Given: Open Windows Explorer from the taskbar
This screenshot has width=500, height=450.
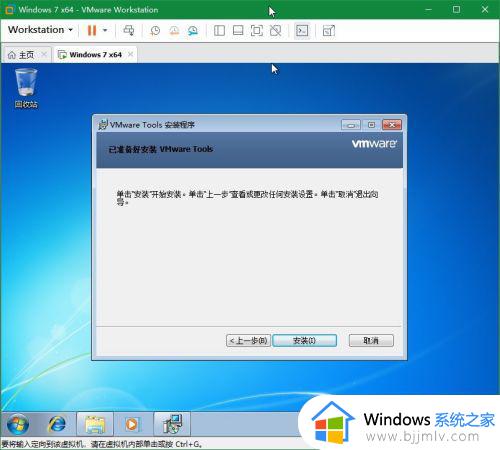Looking at the screenshot, I should click(95, 424).
